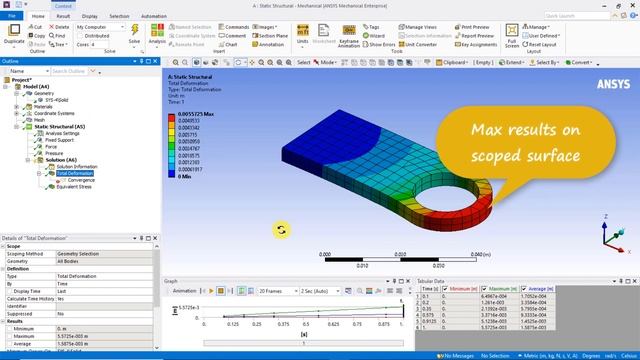Open the 2 Sec (Auto) dropdown
This screenshot has height=360, width=640.
point(320,291)
